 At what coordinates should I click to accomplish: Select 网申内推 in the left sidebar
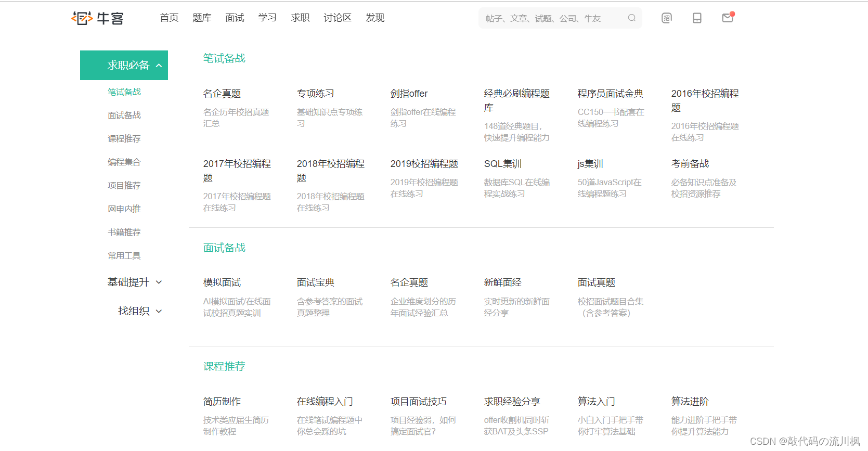124,209
